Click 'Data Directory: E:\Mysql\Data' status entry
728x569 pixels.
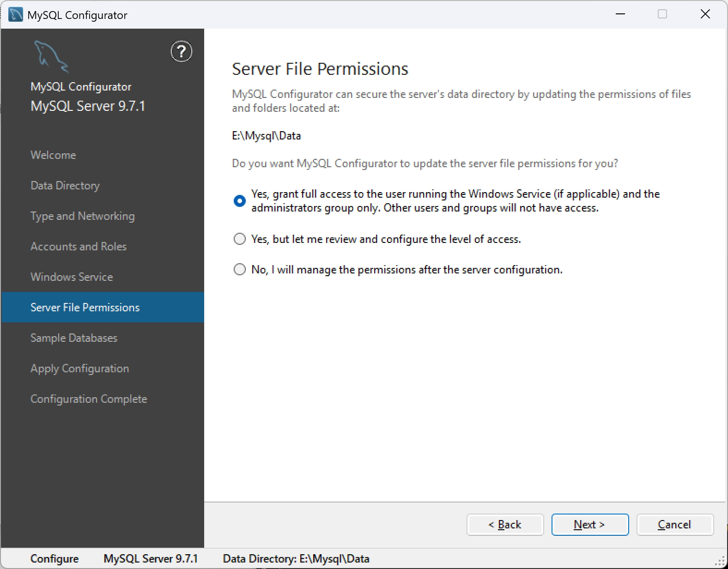[x=296, y=559]
